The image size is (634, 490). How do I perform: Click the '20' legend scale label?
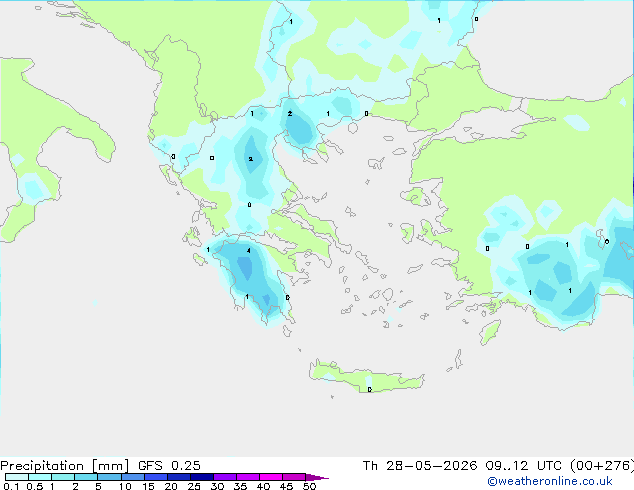[171, 486]
